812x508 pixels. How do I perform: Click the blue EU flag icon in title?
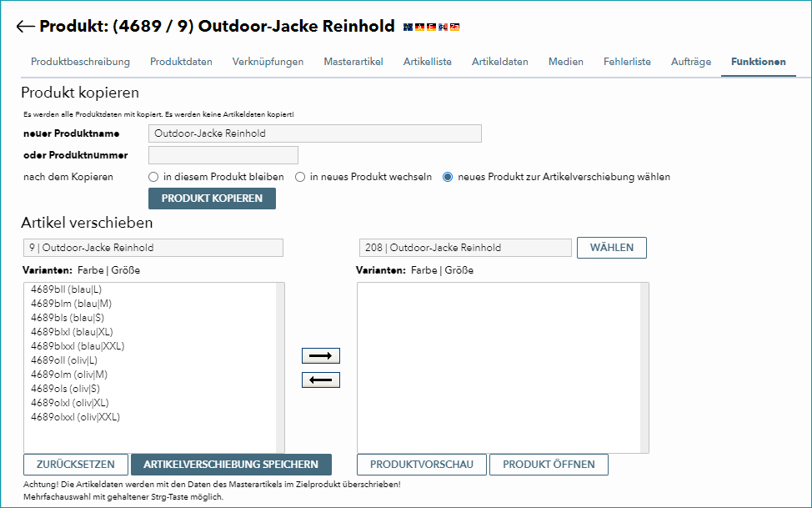click(408, 27)
